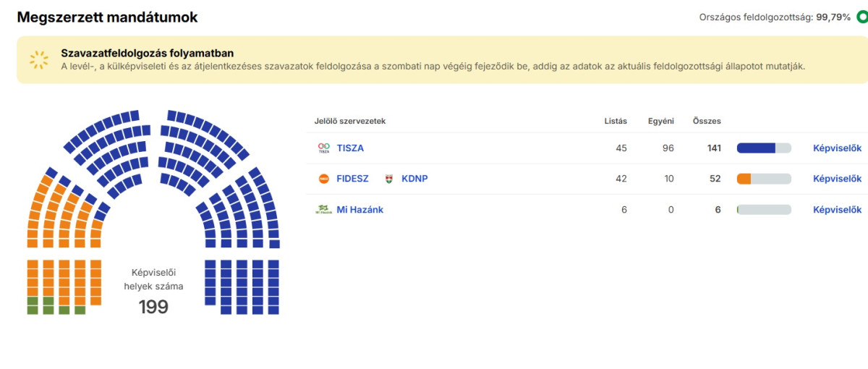Click the 199 seats number in hemicycle
868x369 pixels.
click(153, 307)
